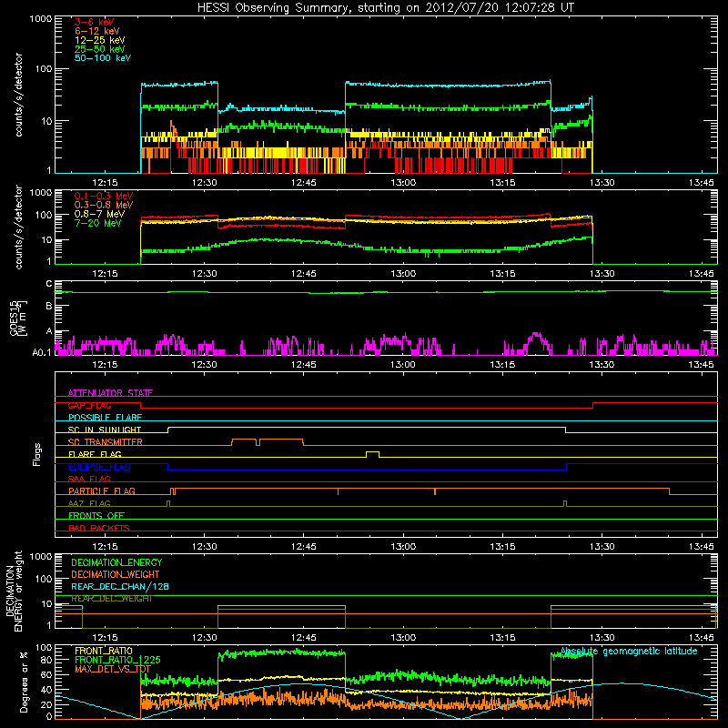Click the DECIMATION_ENERGY legend label
Viewport: 728px width, 728px height.
tap(116, 562)
